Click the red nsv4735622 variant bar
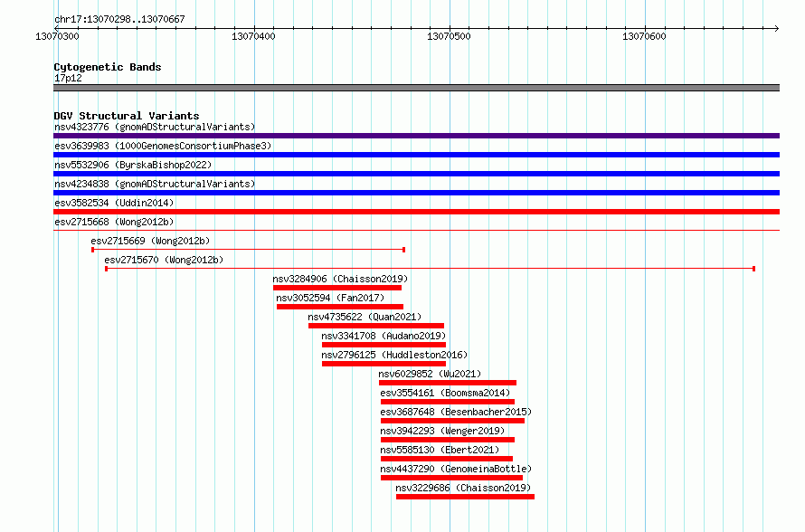 click(x=376, y=326)
